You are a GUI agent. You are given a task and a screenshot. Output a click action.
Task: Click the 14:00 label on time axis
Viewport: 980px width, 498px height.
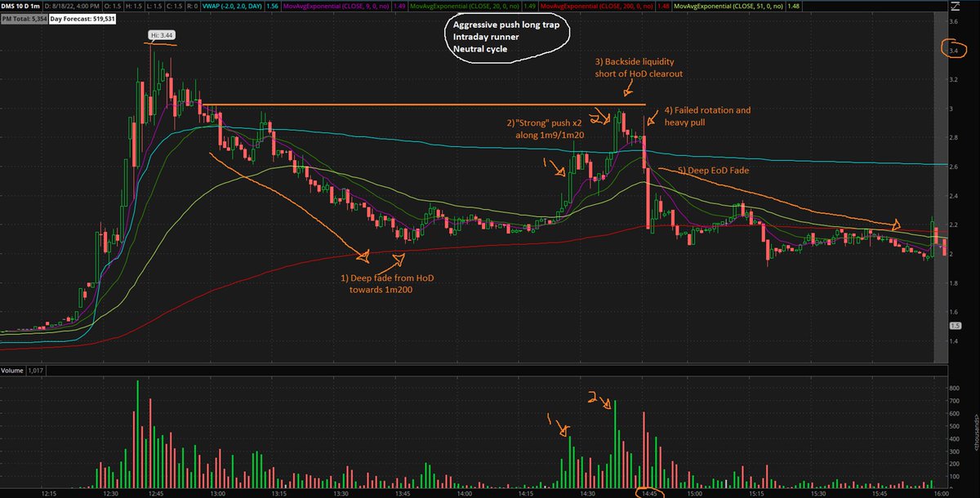464,492
